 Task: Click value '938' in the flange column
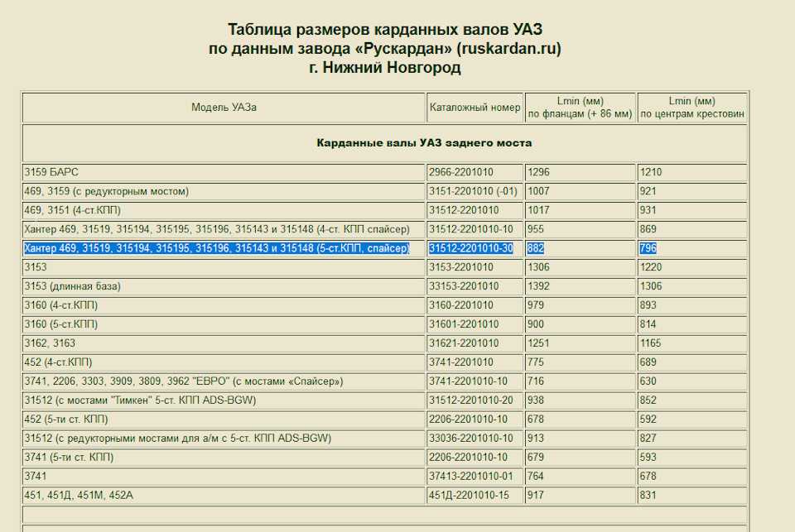[x=536, y=400]
